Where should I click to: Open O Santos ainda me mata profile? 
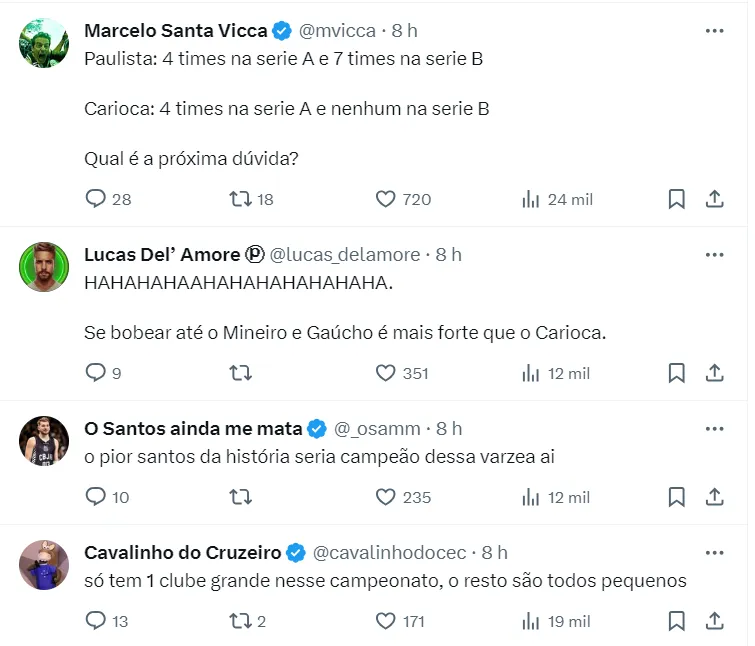[x=193, y=428]
